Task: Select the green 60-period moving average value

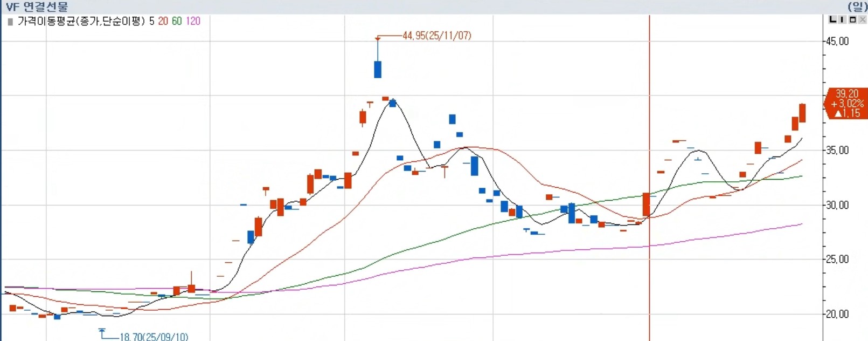Action: pyautogui.click(x=177, y=21)
